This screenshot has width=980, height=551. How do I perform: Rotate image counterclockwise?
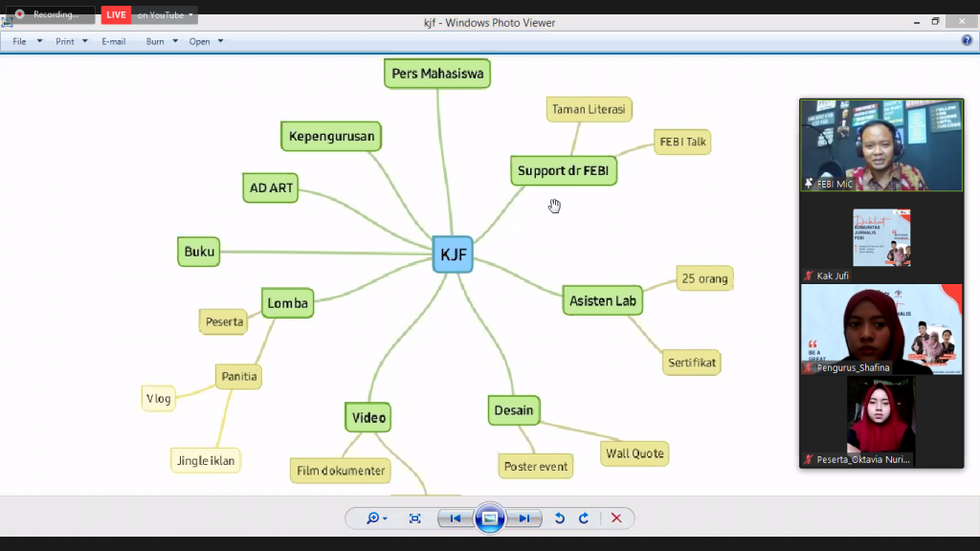(x=560, y=518)
